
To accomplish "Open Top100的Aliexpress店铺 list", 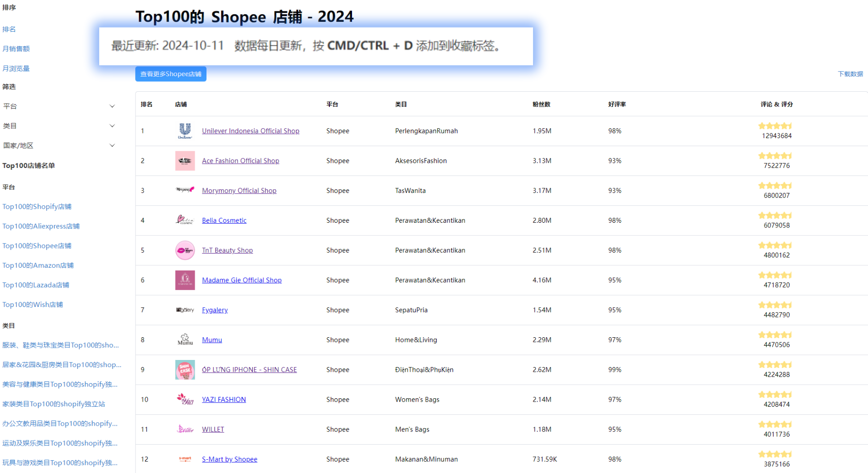I will point(41,226).
